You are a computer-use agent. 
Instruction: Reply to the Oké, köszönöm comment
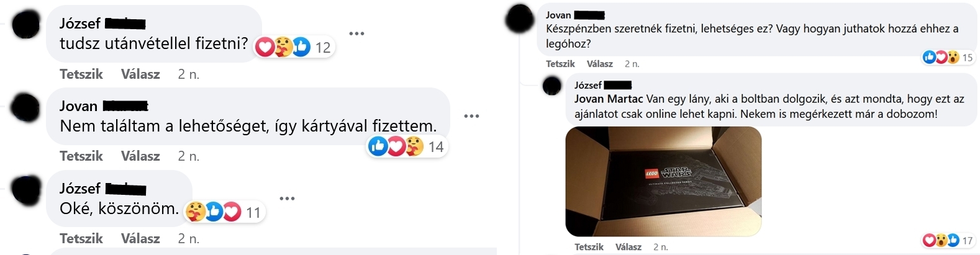coord(140,238)
